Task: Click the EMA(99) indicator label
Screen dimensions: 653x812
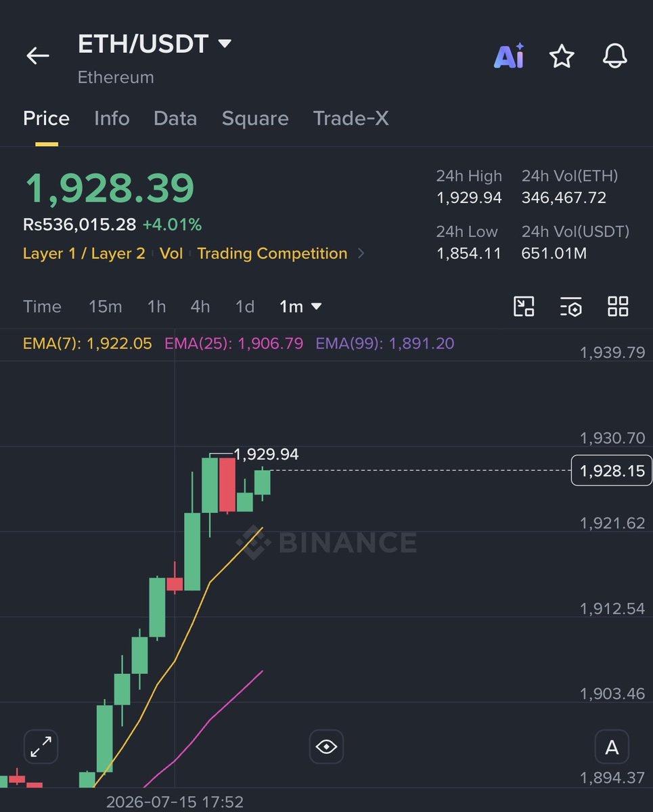Action: (385, 344)
